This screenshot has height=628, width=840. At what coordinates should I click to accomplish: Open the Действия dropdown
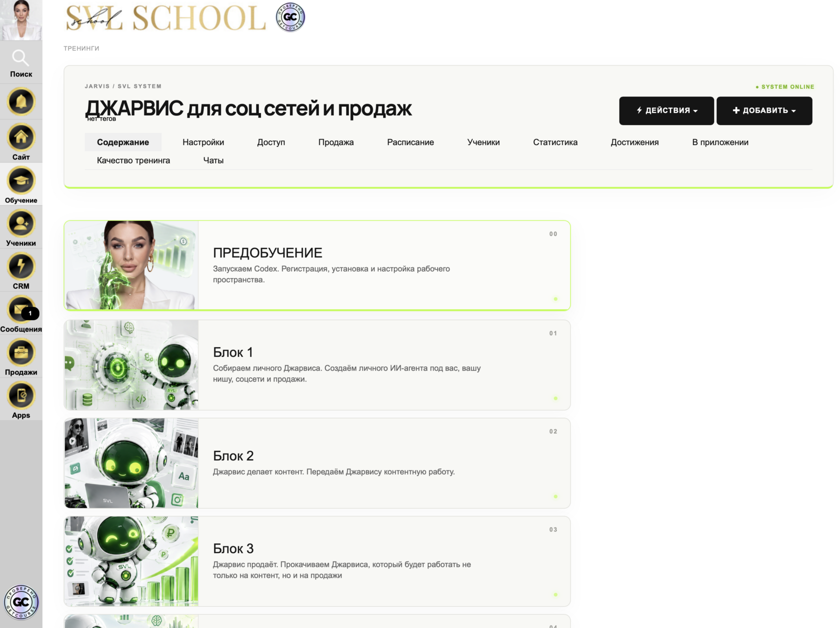click(666, 110)
